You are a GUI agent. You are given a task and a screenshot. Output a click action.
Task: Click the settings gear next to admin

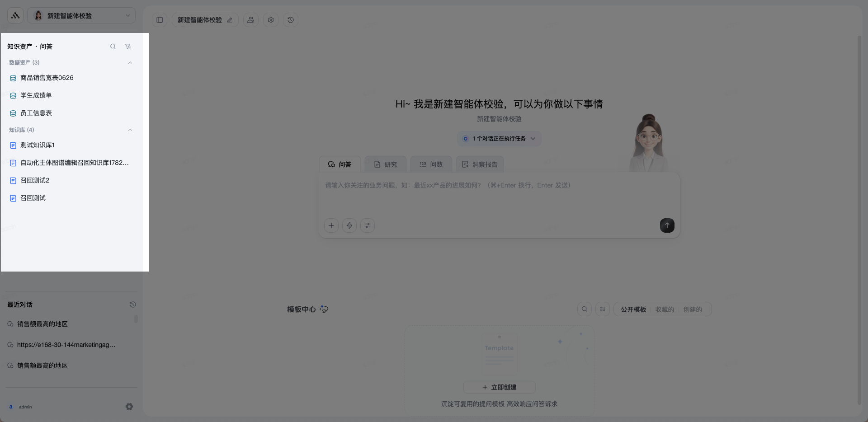pyautogui.click(x=129, y=407)
